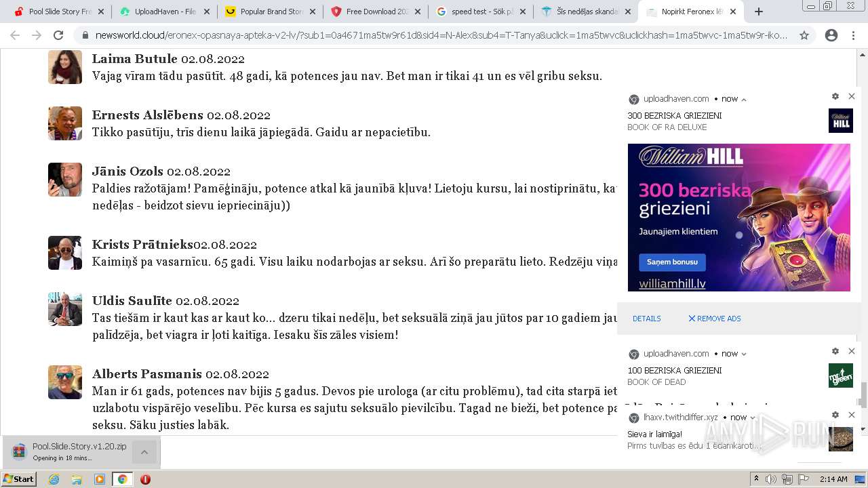Click Laima Butule's avatar
This screenshot has height=488, width=868.
tap(65, 67)
